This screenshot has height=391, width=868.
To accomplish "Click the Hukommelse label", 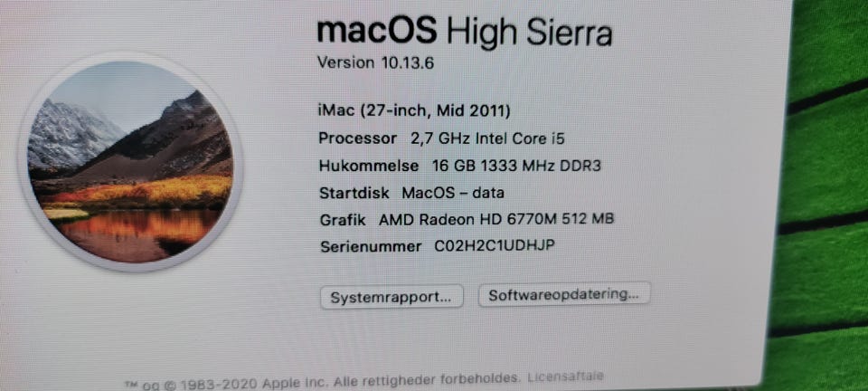I will click(369, 166).
